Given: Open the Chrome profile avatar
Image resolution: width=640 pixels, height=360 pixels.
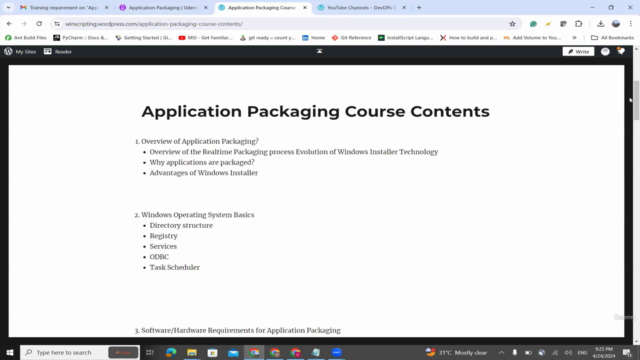Looking at the screenshot, I should tap(616, 24).
